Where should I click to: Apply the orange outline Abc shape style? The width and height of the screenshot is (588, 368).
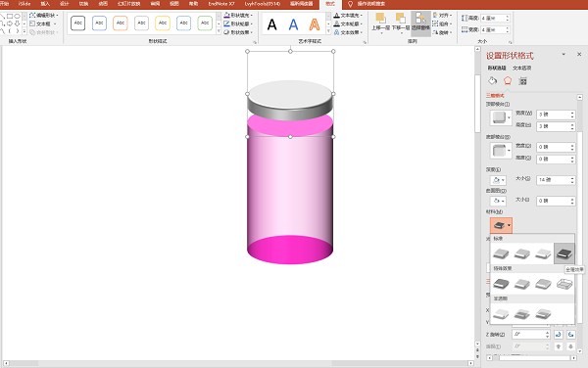pyautogui.click(x=121, y=23)
